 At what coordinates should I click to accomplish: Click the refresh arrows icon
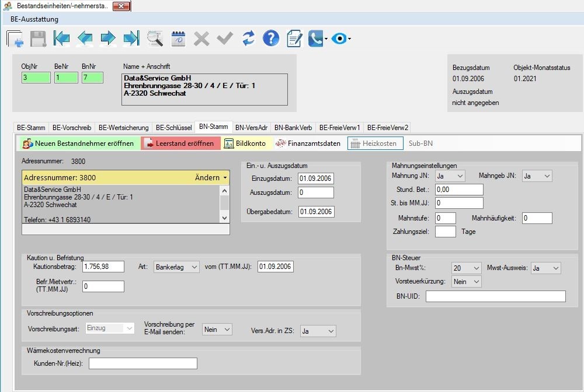pyautogui.click(x=249, y=39)
